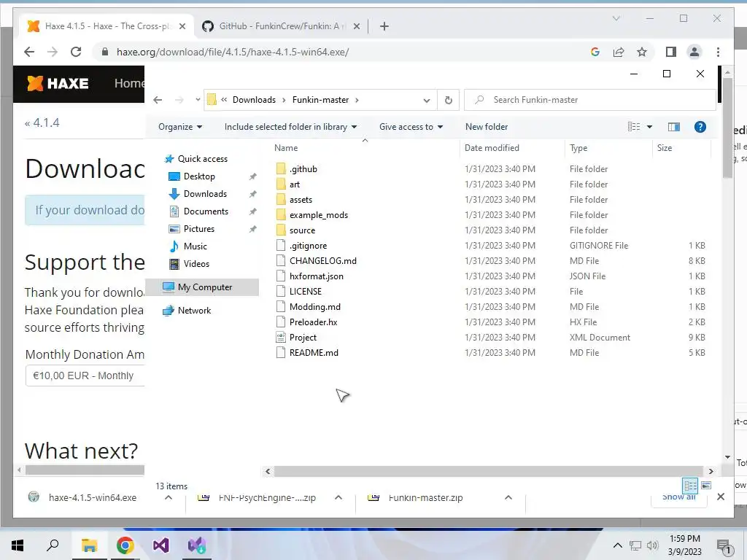
Task: Open Windows Start menu
Action: [18, 545]
